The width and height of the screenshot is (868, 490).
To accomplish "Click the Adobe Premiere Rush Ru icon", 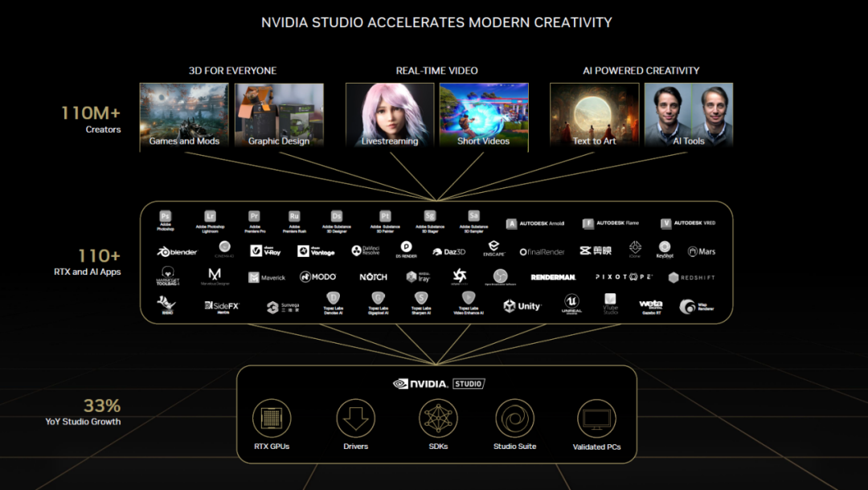I will click(294, 216).
